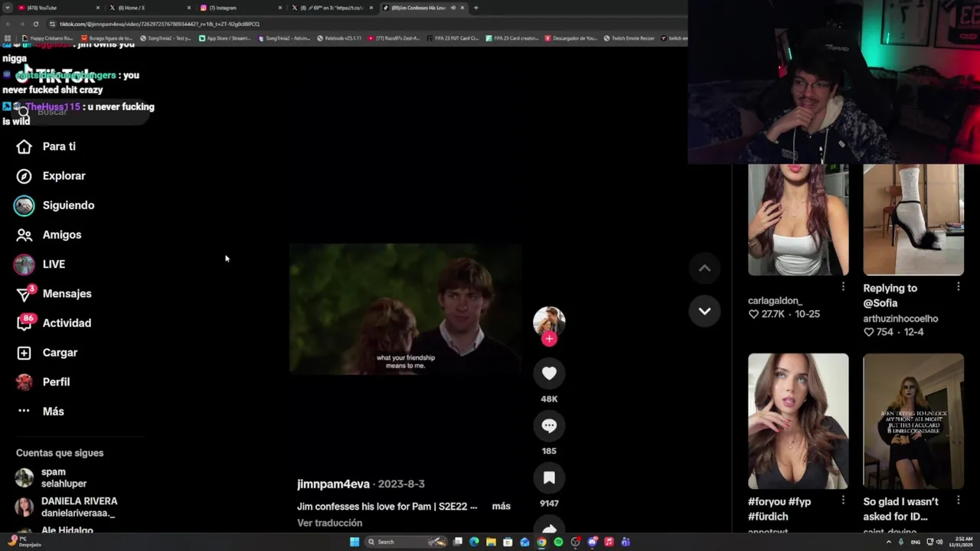Click the taskbar Search box
The image size is (980, 551).
click(x=406, y=542)
